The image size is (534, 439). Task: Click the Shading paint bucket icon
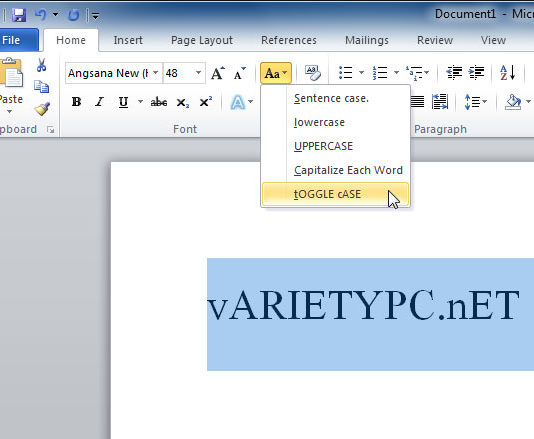[513, 102]
